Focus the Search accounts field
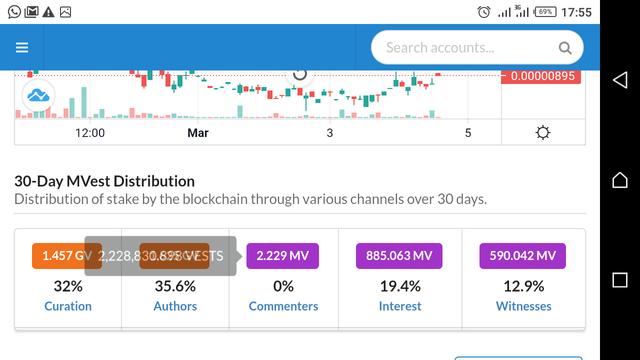 tap(477, 48)
